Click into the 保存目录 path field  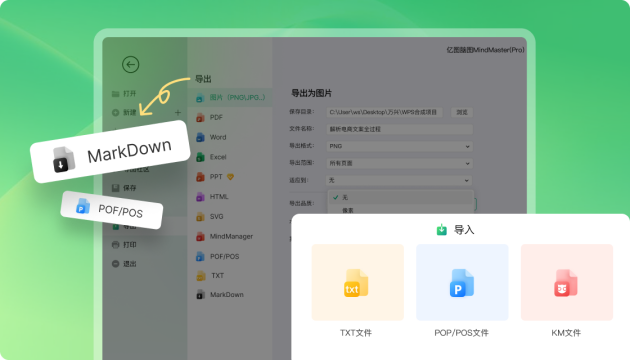pyautogui.click(x=385, y=112)
